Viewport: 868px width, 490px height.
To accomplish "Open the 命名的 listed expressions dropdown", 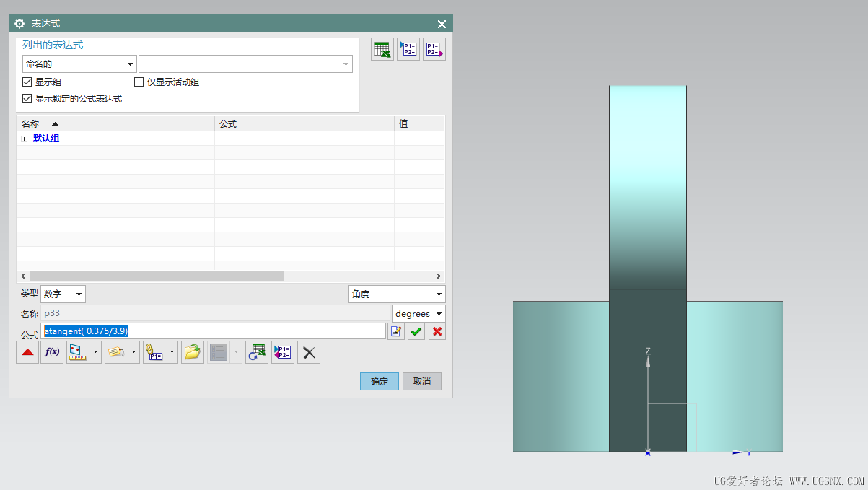I will [x=79, y=64].
